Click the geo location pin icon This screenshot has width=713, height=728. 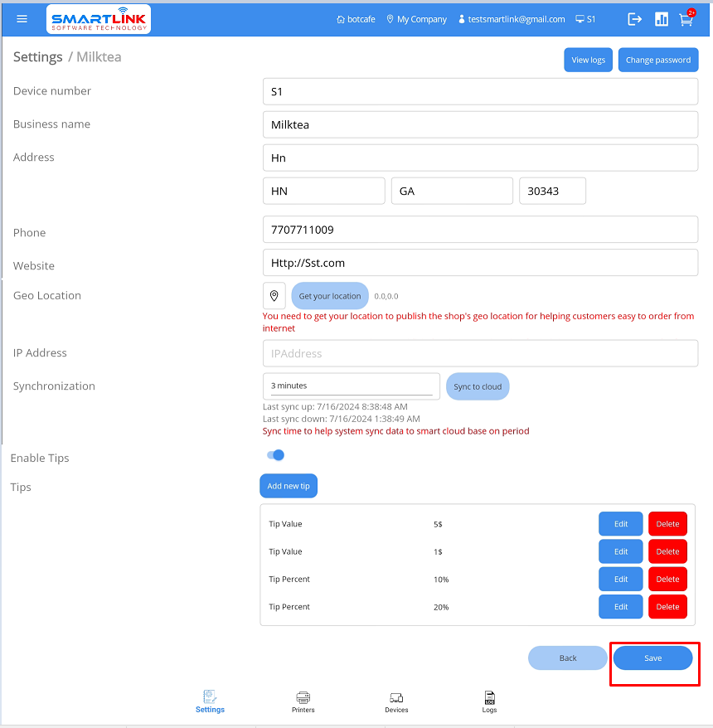[x=274, y=296]
